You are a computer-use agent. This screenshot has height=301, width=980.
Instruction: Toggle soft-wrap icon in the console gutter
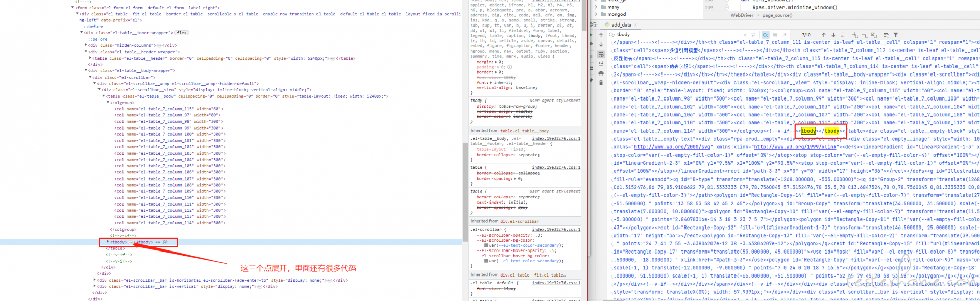pyautogui.click(x=601, y=54)
